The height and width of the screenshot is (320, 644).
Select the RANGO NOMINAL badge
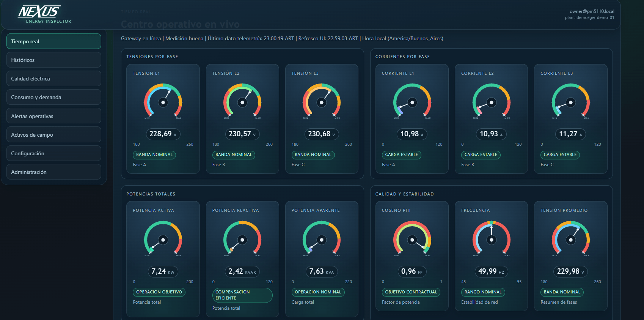(483, 292)
